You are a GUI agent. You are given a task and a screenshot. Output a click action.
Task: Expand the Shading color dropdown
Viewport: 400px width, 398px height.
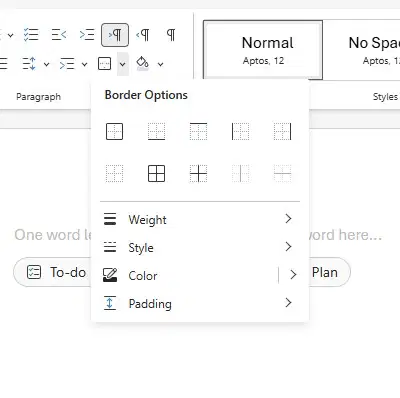pos(161,64)
